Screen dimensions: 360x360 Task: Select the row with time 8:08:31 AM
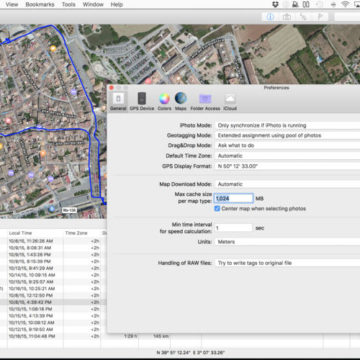click(53, 248)
